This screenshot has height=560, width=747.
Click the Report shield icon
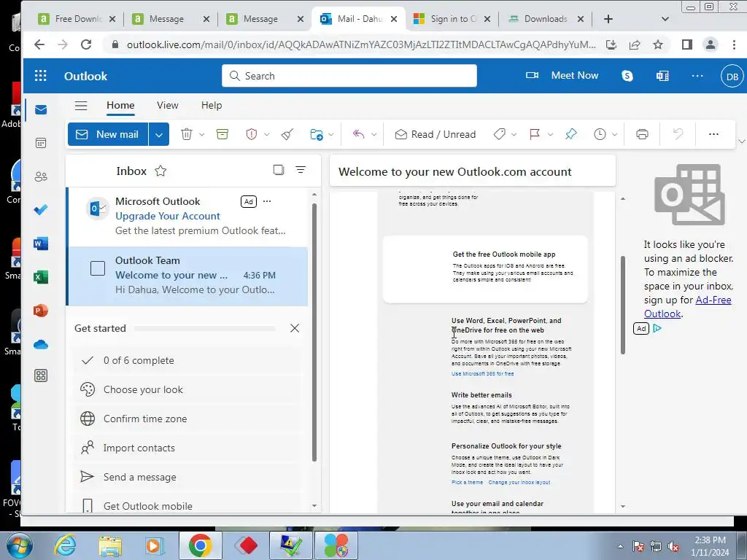252,134
